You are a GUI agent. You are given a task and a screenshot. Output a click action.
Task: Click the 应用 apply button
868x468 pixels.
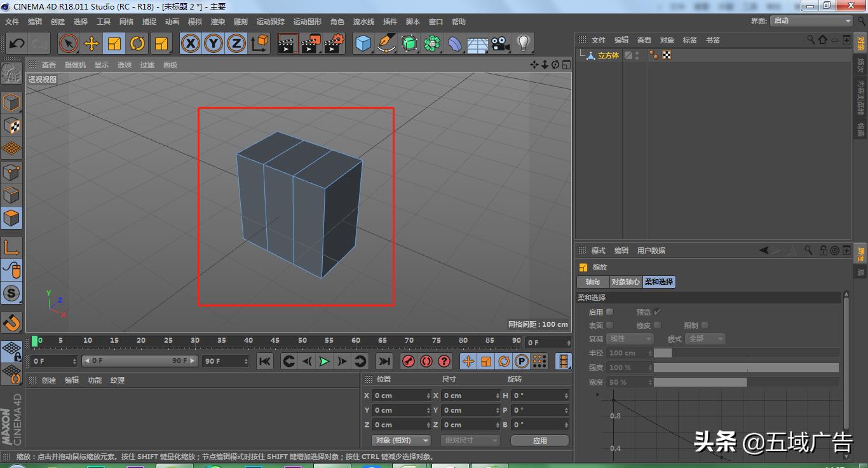pyautogui.click(x=539, y=440)
